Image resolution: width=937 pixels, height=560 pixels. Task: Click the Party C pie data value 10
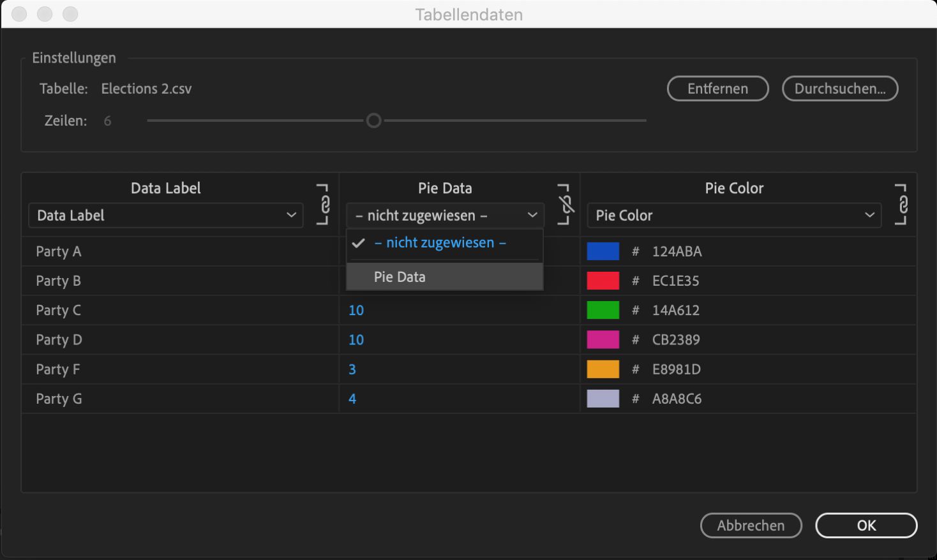356,311
